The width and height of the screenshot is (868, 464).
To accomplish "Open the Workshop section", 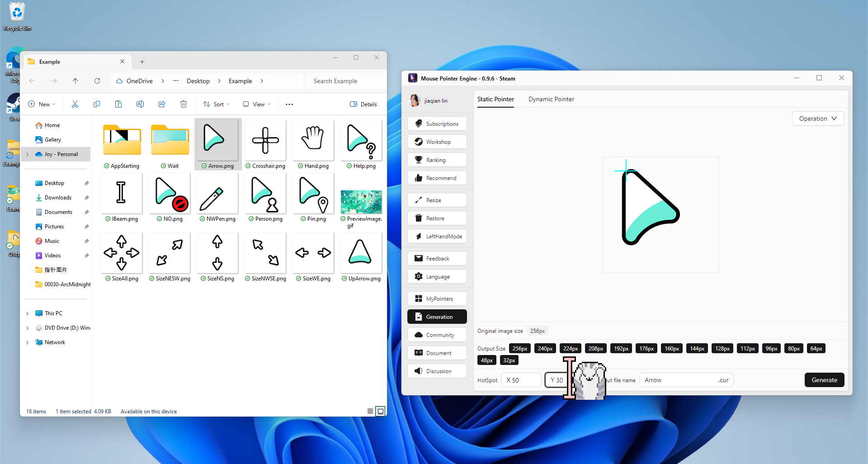I will pyautogui.click(x=437, y=142).
